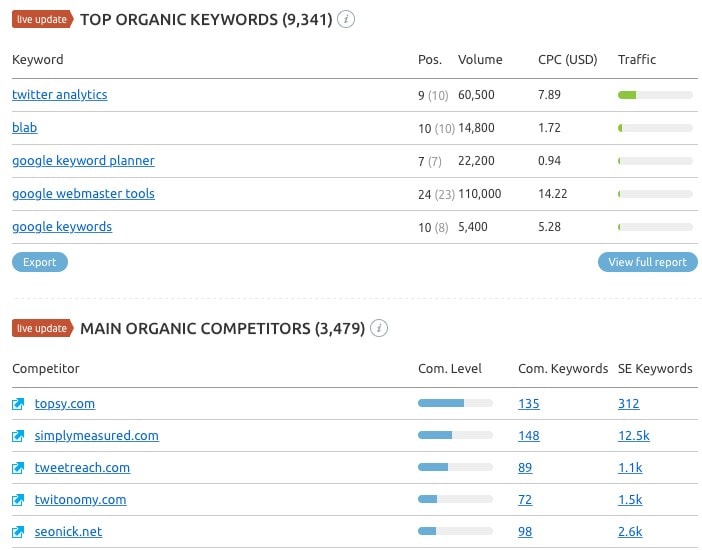Open external link icon for tweetreach.com
Image resolution: width=702 pixels, height=550 pixels.
(x=18, y=468)
